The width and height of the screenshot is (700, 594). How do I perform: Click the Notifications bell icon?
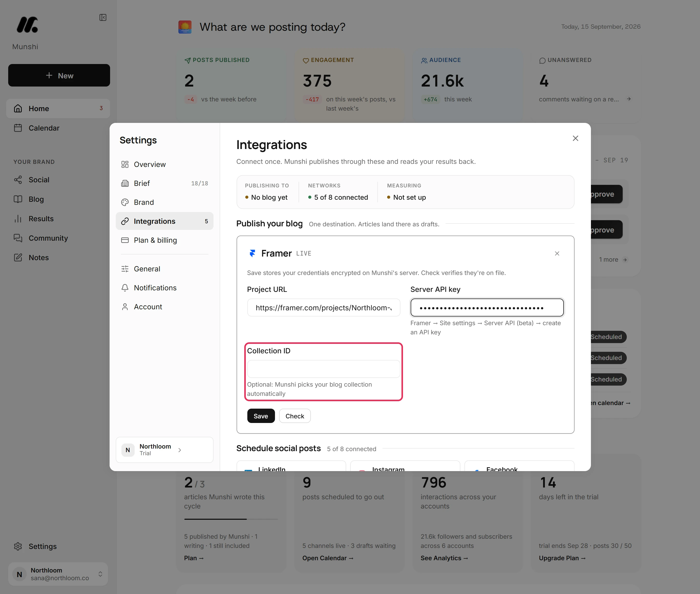125,288
